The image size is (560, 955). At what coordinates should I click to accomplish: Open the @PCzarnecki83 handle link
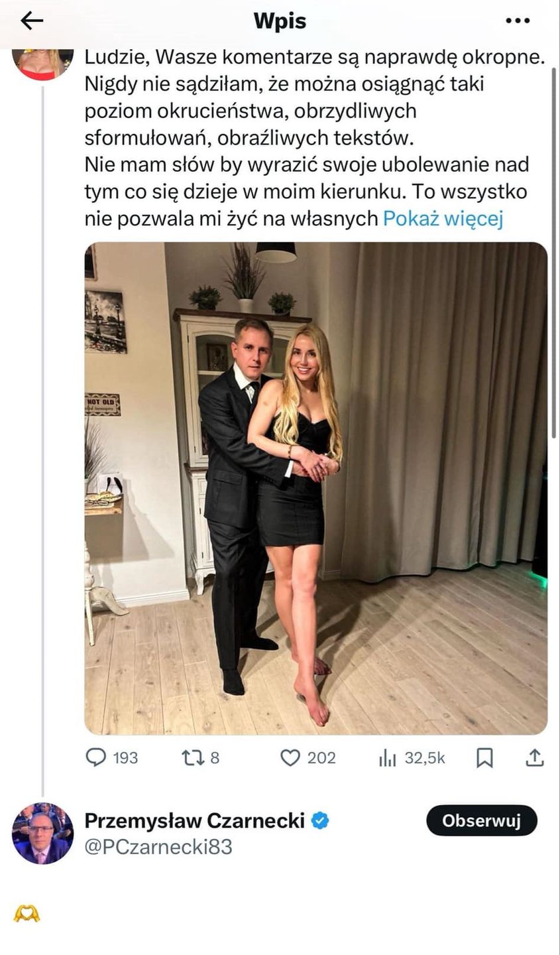click(x=158, y=847)
